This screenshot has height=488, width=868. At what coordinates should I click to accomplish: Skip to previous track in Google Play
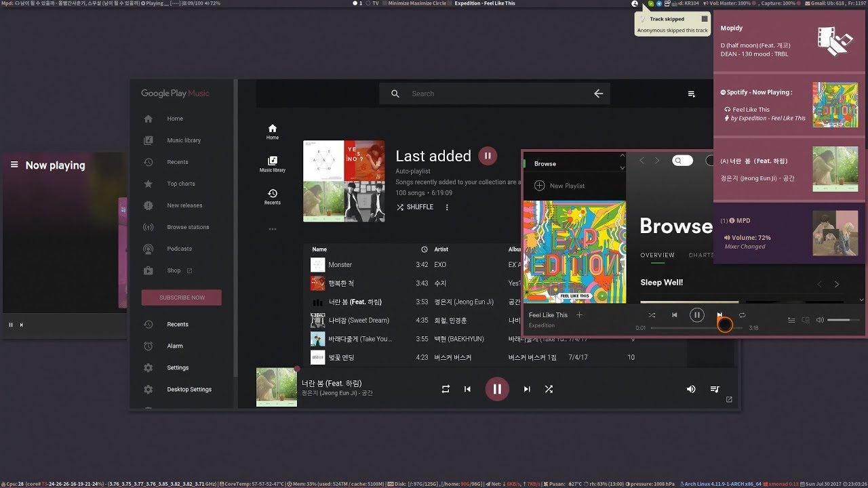(467, 389)
